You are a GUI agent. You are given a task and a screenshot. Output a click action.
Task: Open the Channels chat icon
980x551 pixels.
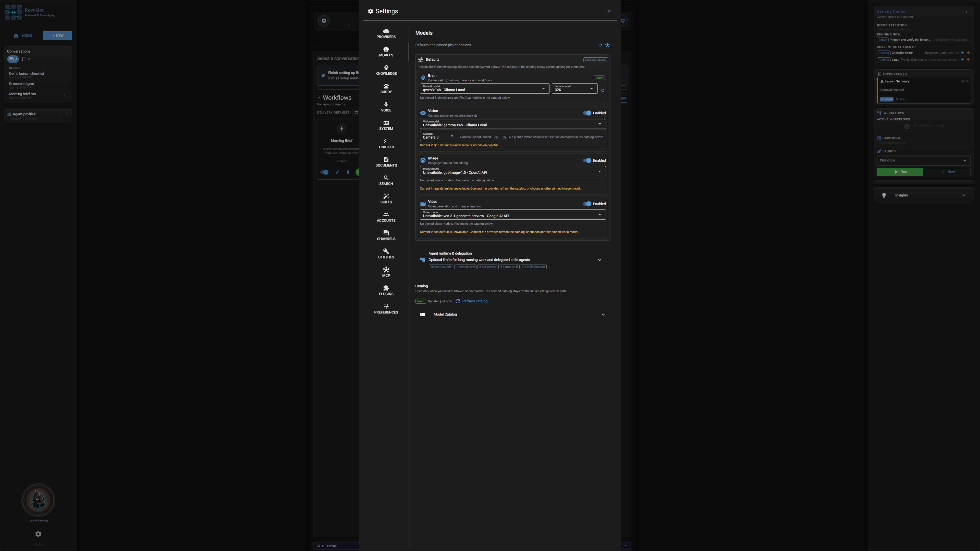386,233
